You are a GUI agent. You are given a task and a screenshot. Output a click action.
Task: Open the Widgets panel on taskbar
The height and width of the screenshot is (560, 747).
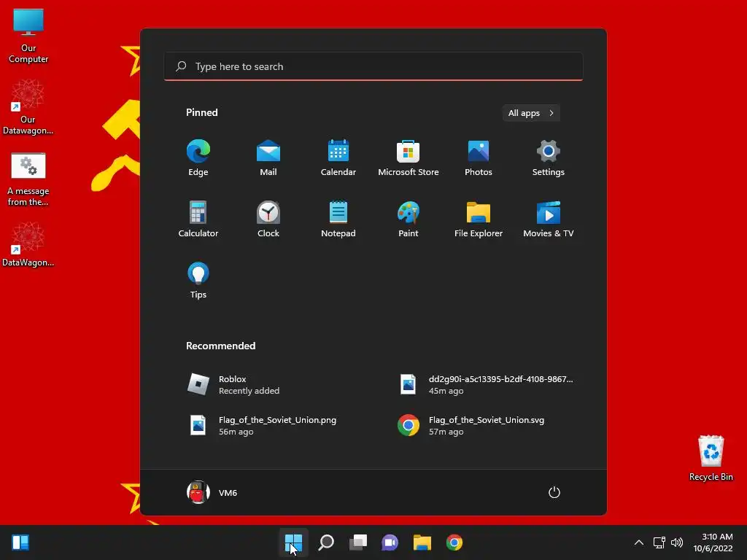tap(20, 542)
